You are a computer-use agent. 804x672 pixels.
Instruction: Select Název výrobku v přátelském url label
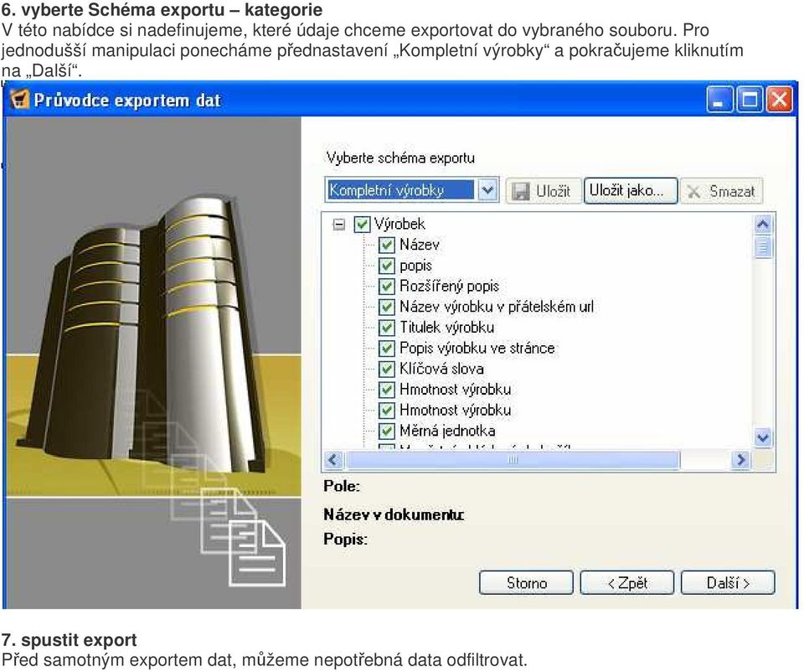[497, 307]
